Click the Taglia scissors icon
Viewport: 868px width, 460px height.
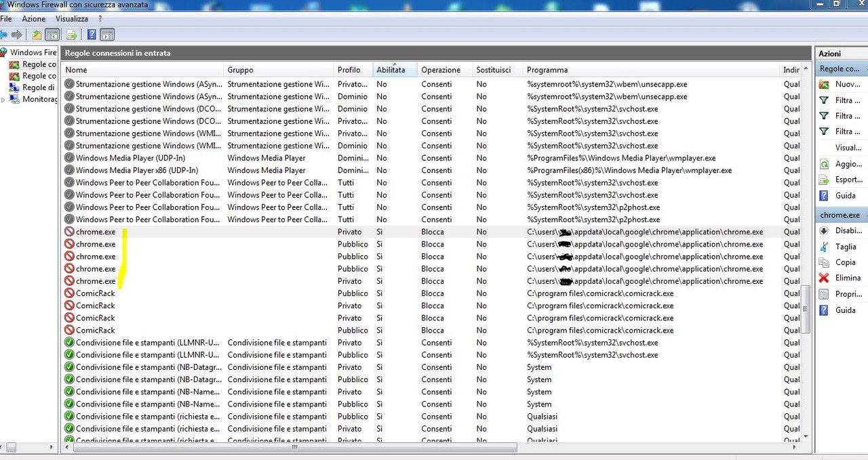pos(824,247)
